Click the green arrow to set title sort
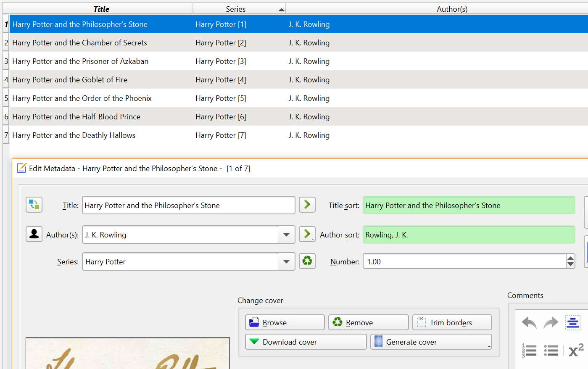This screenshot has height=369, width=588. pos(307,205)
